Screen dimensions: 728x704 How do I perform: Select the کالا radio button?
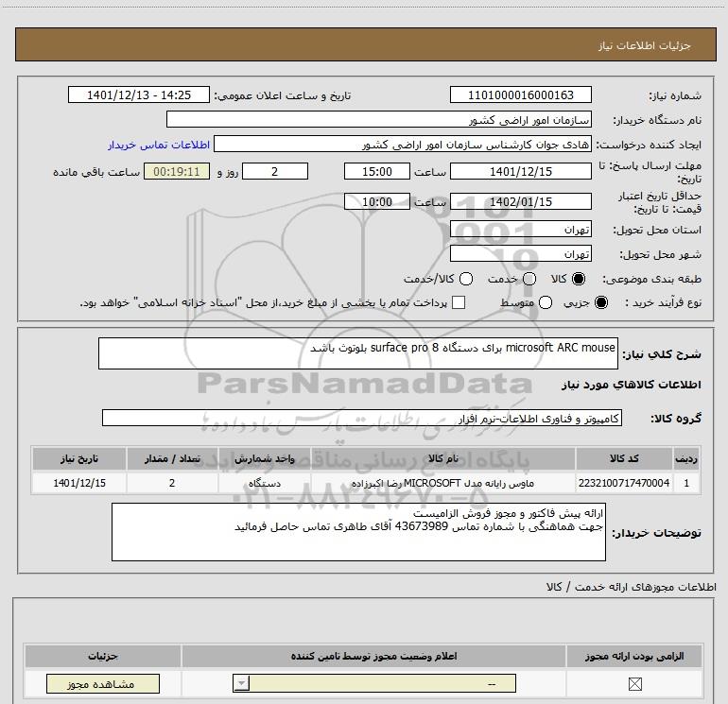click(579, 279)
